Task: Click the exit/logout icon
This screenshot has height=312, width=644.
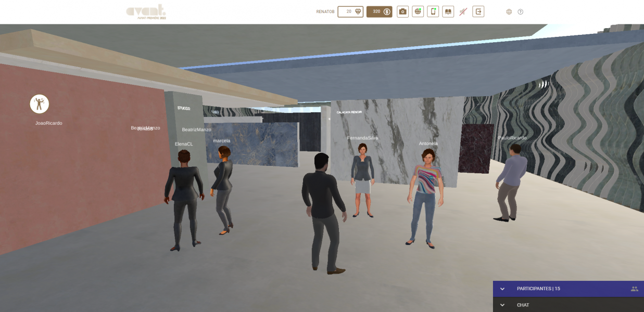Action: (x=478, y=11)
